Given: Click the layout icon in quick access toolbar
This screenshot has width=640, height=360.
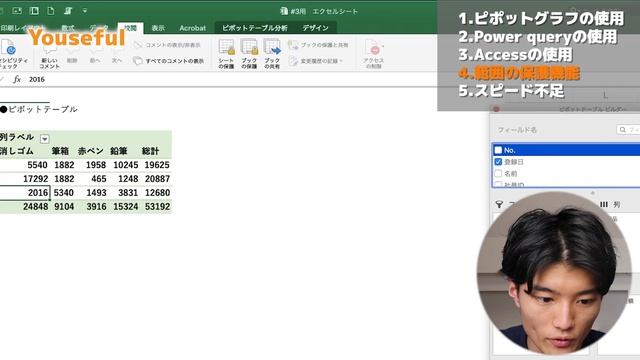Looking at the screenshot, I should 34,11.
